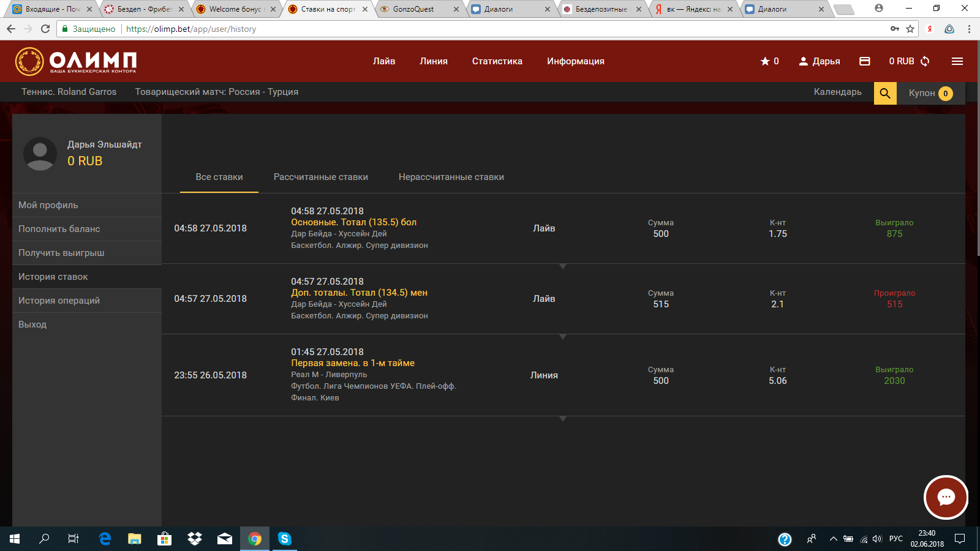Open the volume control in system tray
Image resolution: width=980 pixels, height=551 pixels.
tap(877, 539)
